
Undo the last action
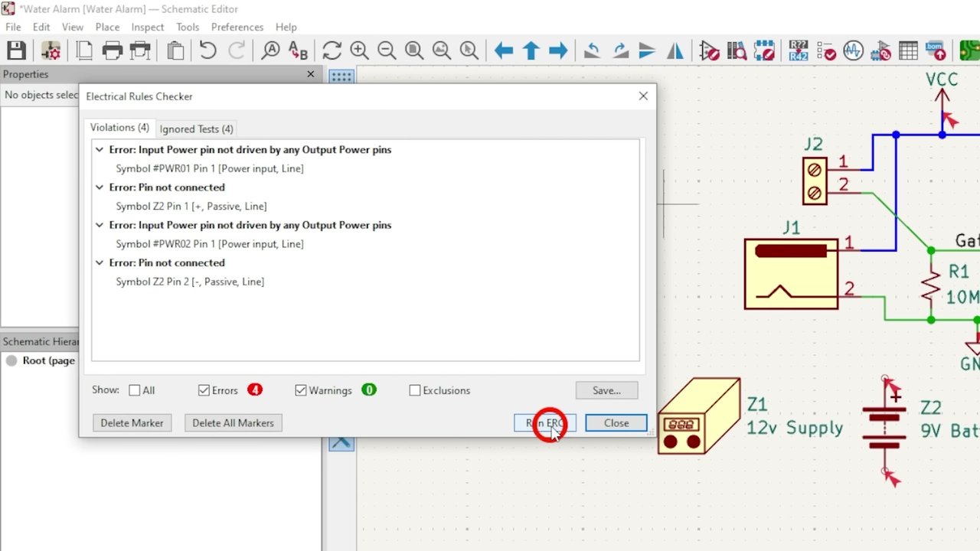point(207,51)
